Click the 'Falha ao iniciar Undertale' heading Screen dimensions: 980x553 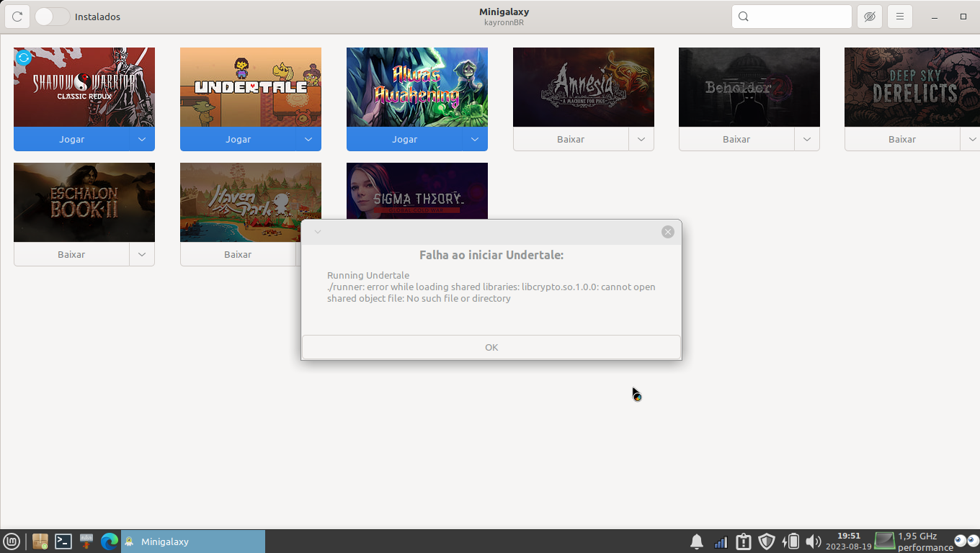coord(491,255)
